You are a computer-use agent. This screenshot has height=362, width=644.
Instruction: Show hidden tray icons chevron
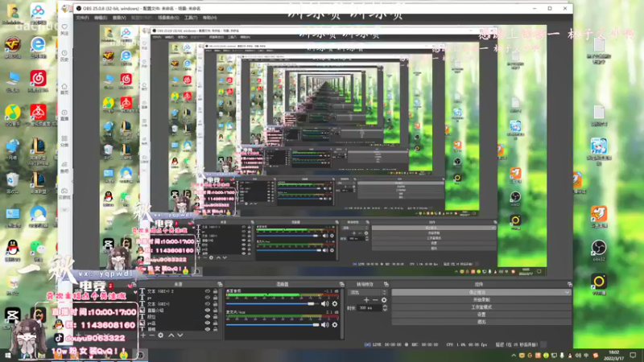coord(514,356)
